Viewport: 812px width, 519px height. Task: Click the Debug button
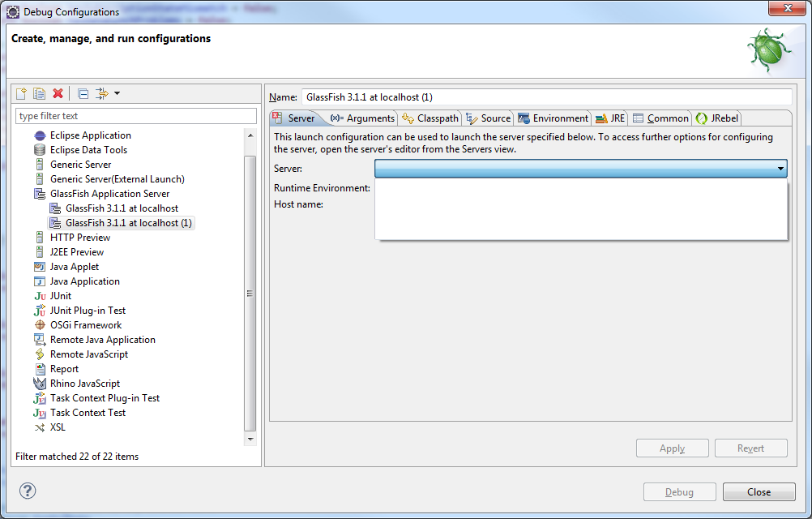tap(679, 492)
